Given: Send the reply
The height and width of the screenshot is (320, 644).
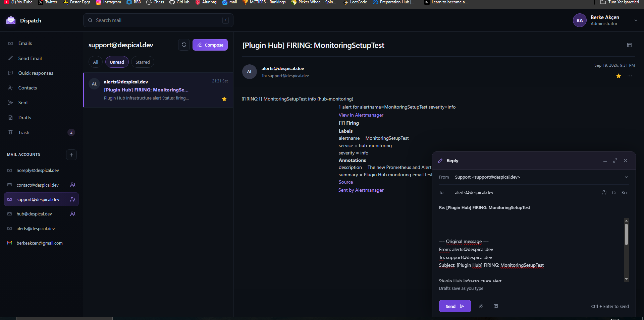Looking at the screenshot, I should pyautogui.click(x=455, y=306).
